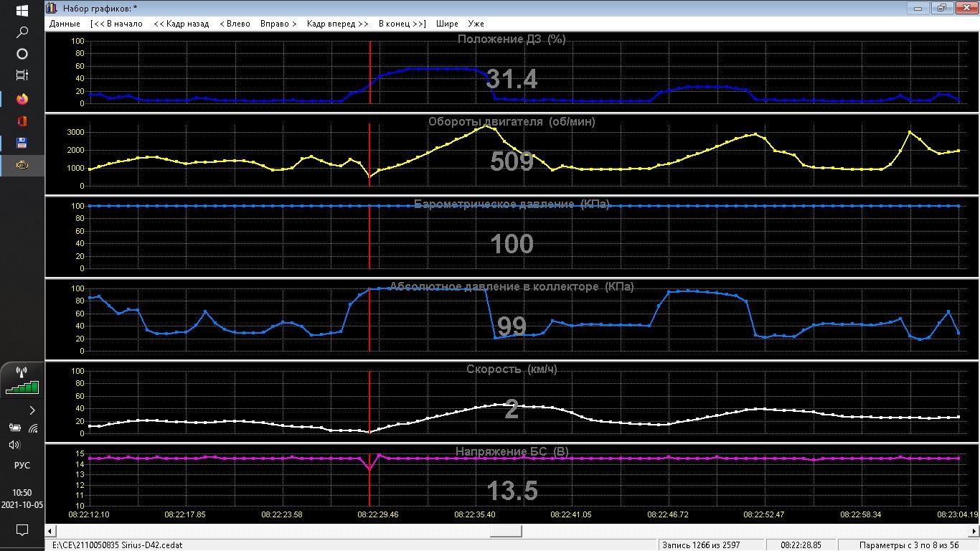
Task: Click the time label 08:22:58.34
Action: [860, 514]
